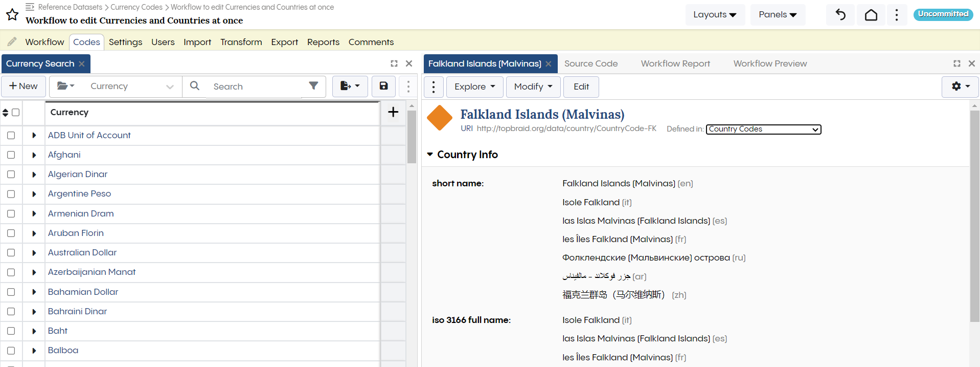Open the Layouts dropdown
The image size is (980, 367).
(714, 15)
